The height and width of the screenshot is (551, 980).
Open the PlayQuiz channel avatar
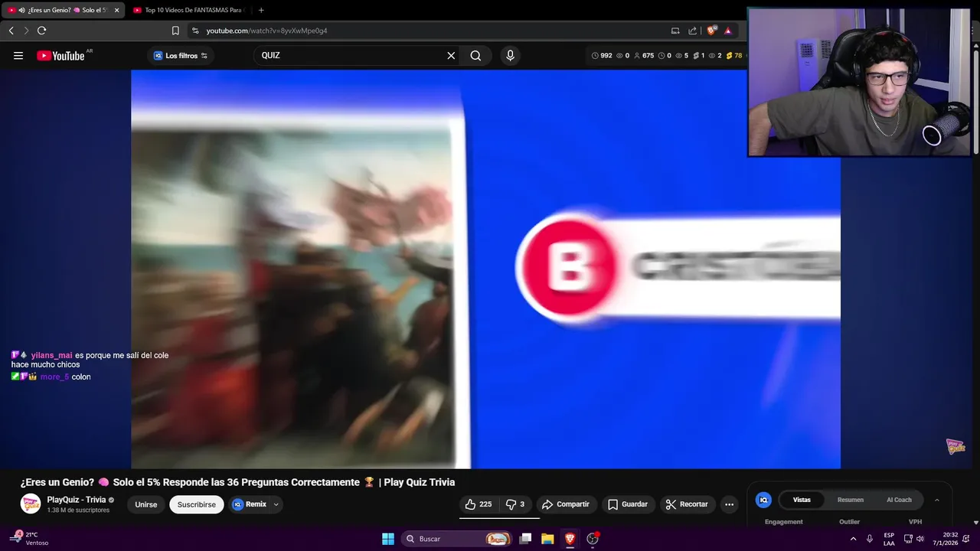click(31, 504)
